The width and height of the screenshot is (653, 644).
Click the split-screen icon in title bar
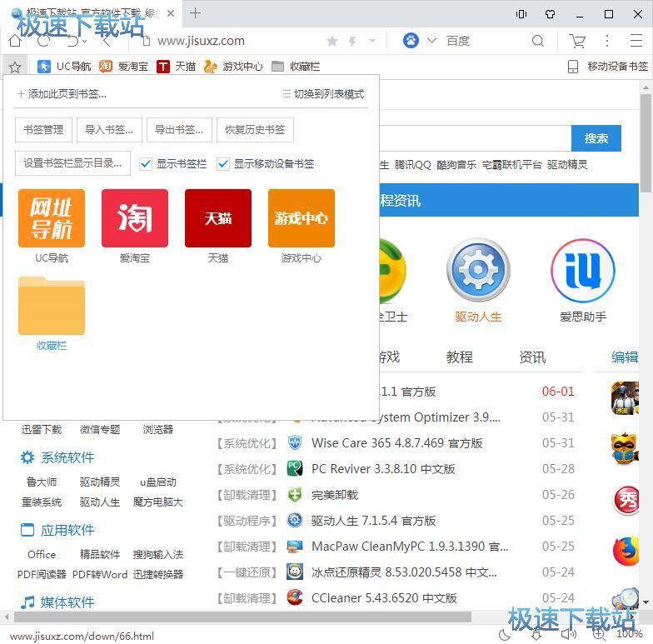click(x=521, y=14)
